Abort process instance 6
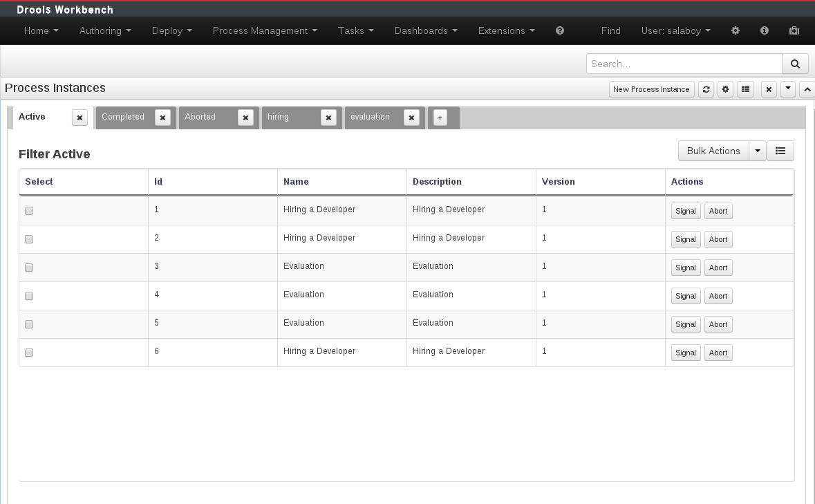This screenshot has height=504, width=815. 718,353
